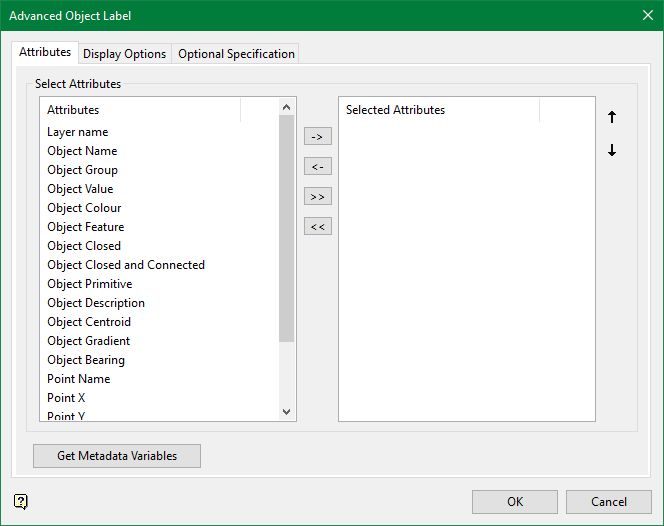
Task: Click the remove selected attribute arrow button
Action: (x=317, y=167)
